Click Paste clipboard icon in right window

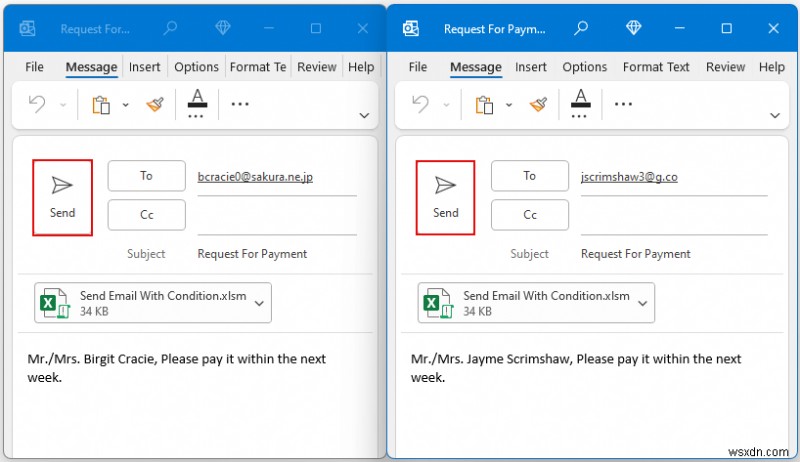click(485, 104)
